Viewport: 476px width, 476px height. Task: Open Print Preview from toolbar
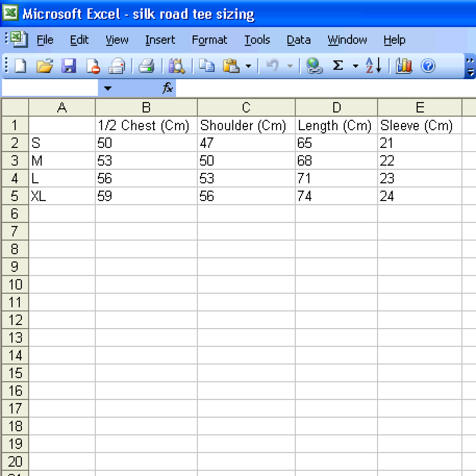(177, 66)
